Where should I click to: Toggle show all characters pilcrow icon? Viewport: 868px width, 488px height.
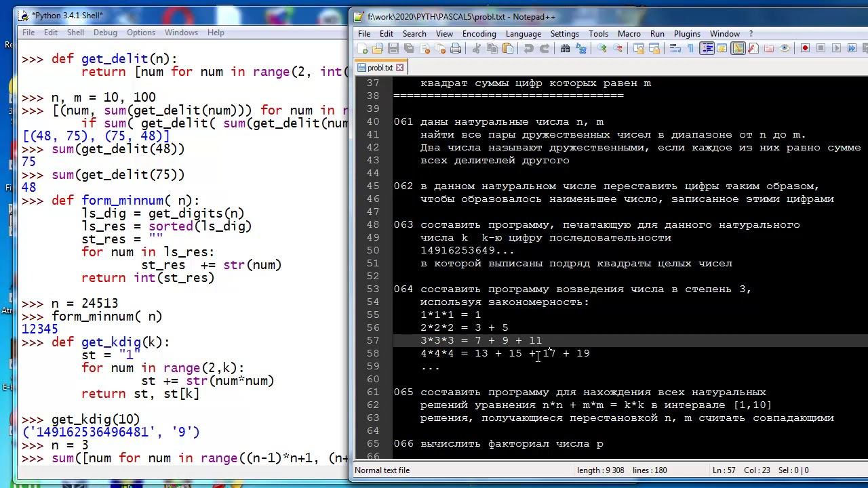(690, 48)
